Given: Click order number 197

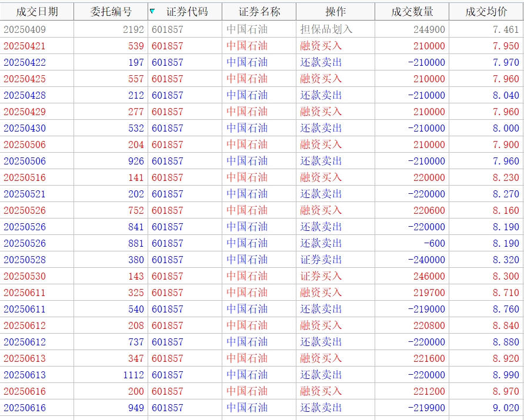Looking at the screenshot, I should coord(136,62).
